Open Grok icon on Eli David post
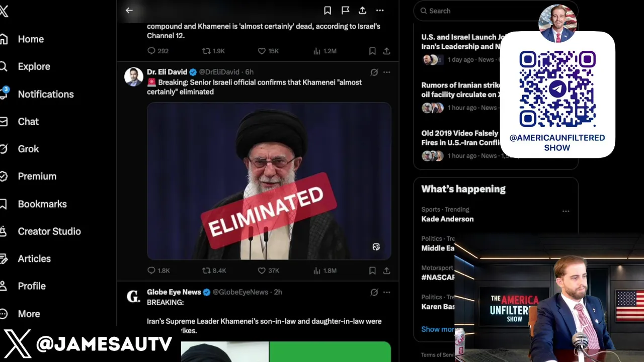 [374, 72]
